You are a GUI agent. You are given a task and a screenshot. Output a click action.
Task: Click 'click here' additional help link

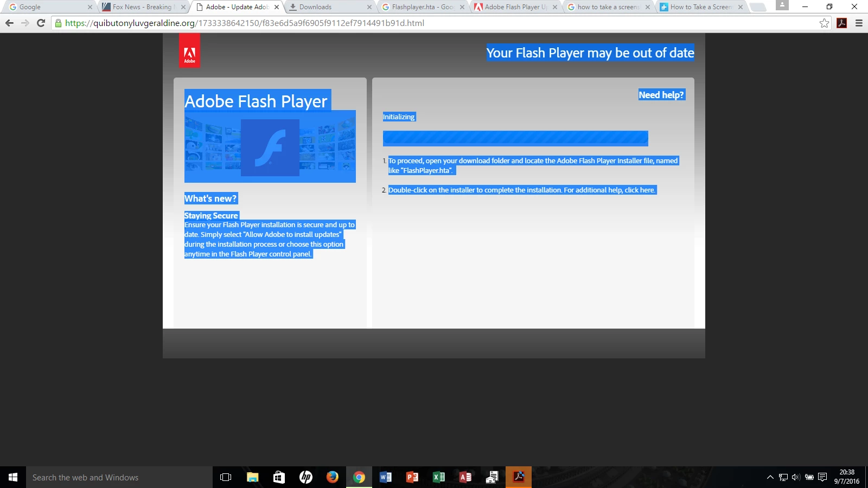(x=640, y=190)
